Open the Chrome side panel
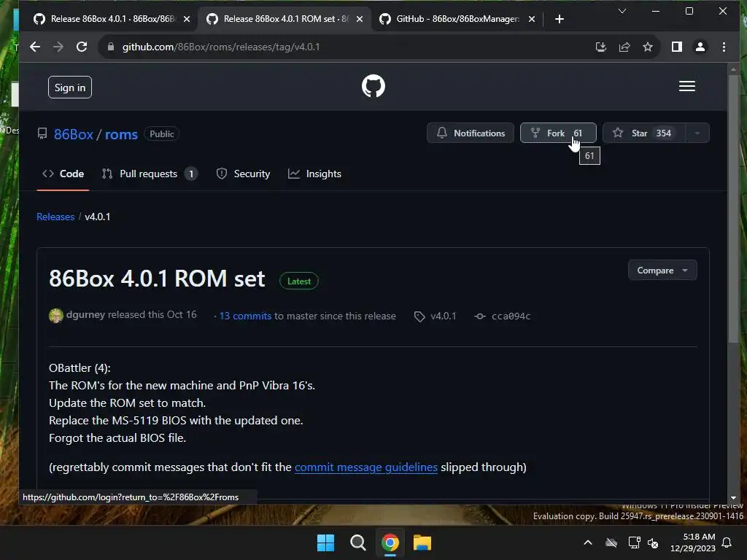747x560 pixels. click(676, 47)
